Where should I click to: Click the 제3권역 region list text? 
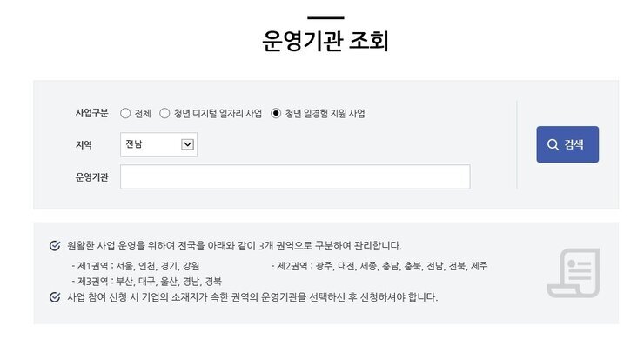tap(146, 282)
